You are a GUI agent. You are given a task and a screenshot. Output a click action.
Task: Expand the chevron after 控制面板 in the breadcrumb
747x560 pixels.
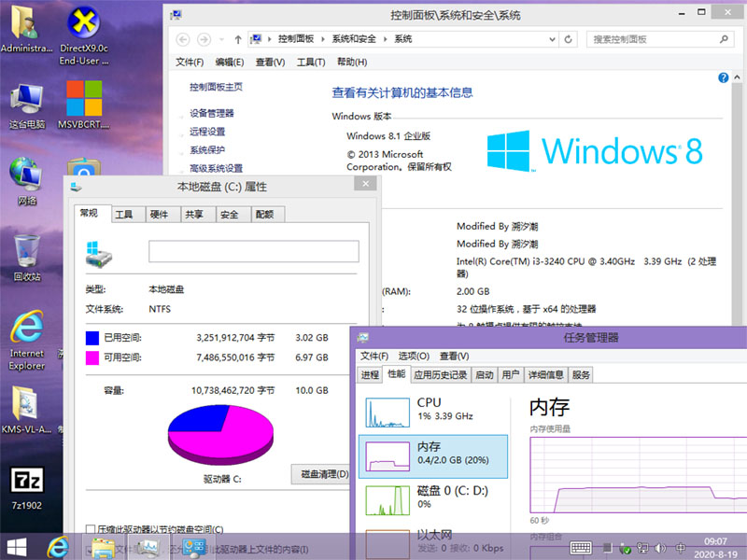tap(322, 39)
